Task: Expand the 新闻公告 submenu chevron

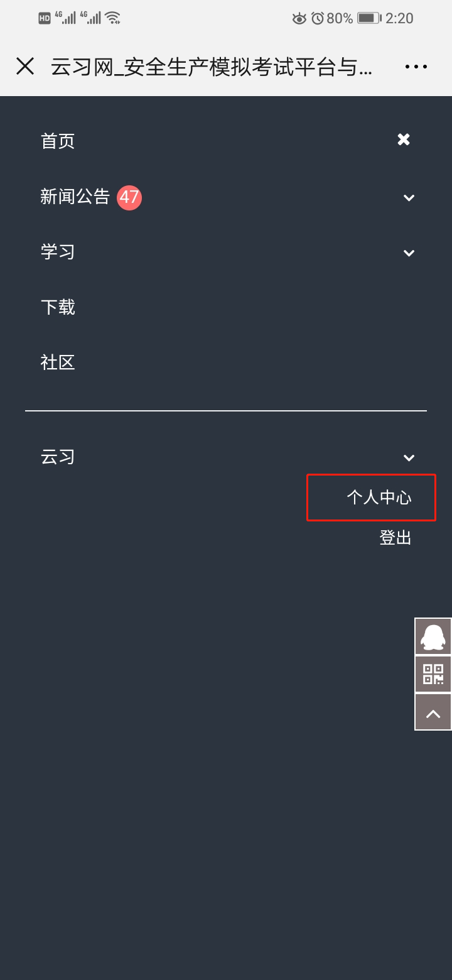Action: (409, 198)
